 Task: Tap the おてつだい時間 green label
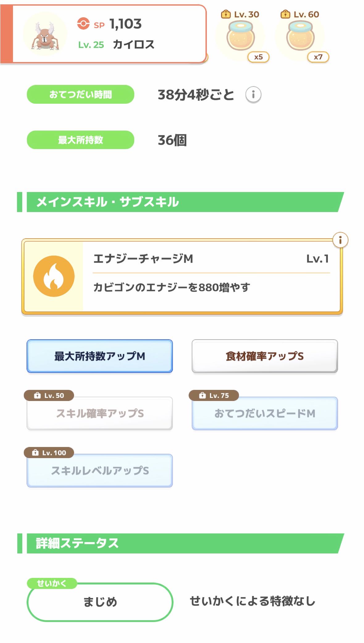pyautogui.click(x=81, y=94)
